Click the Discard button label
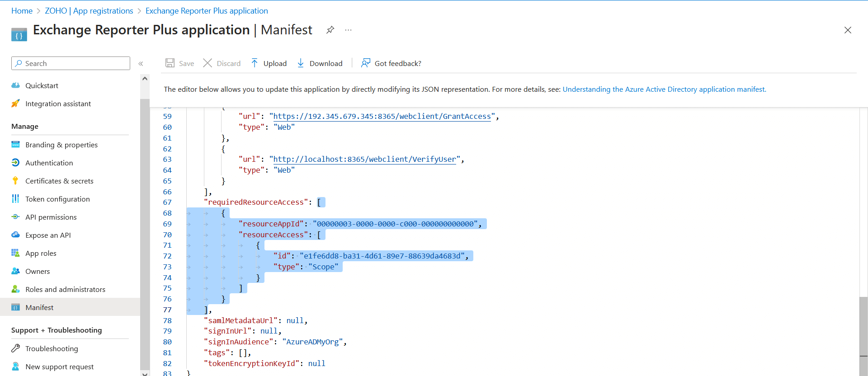Image resolution: width=868 pixels, height=376 pixels. pos(229,63)
